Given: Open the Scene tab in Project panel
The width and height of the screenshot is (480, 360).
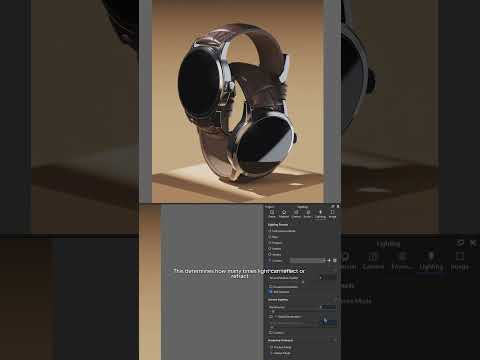Looking at the screenshot, I should coord(272,214).
